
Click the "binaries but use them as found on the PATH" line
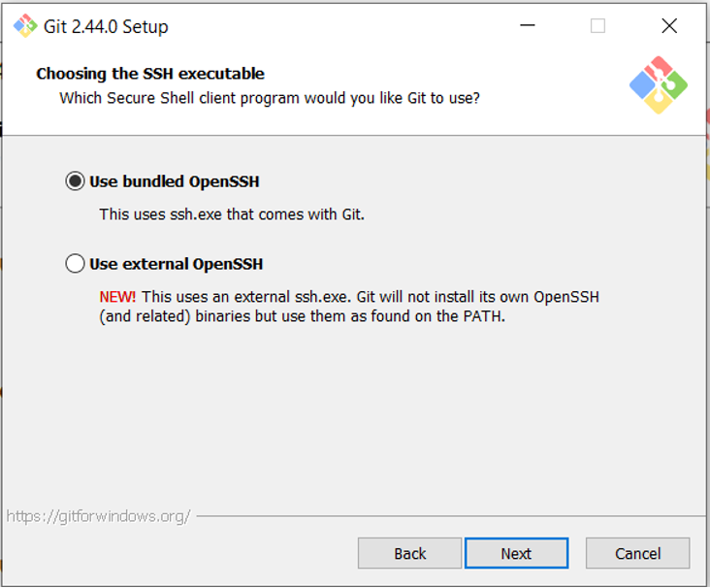click(303, 316)
